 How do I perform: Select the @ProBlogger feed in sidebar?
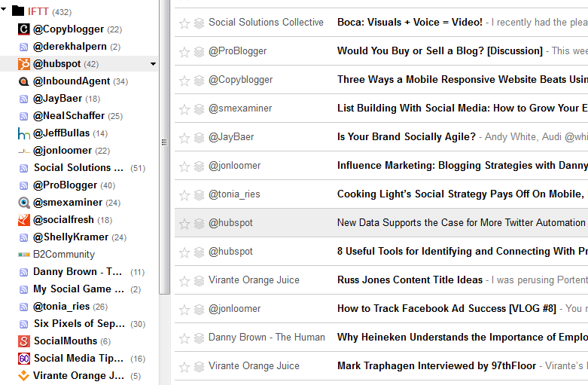(x=75, y=185)
